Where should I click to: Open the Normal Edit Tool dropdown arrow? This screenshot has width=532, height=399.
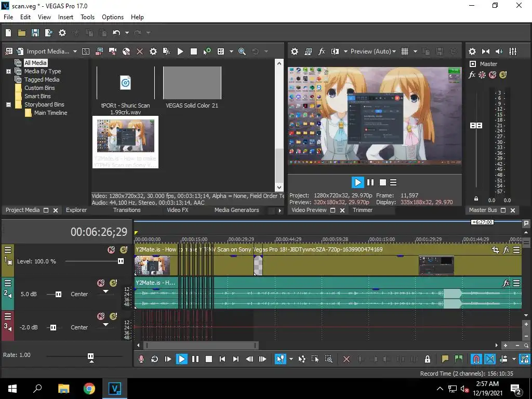coord(291,359)
